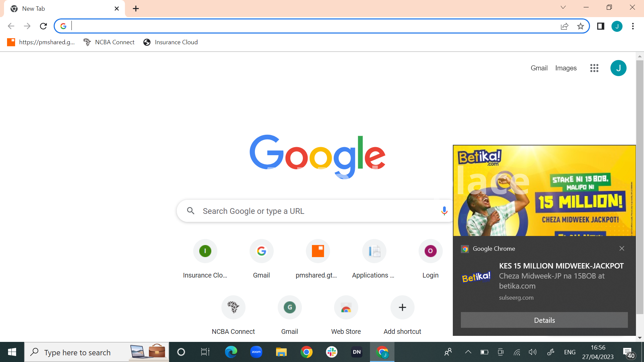This screenshot has height=362, width=644.
Task: Open the Insurance Cloud bookmark
Action: (170, 42)
